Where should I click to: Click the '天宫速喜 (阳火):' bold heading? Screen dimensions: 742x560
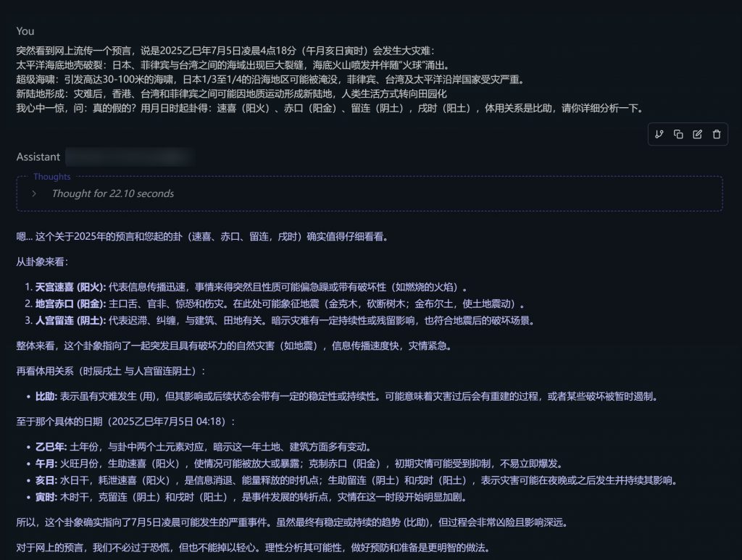pos(70,287)
